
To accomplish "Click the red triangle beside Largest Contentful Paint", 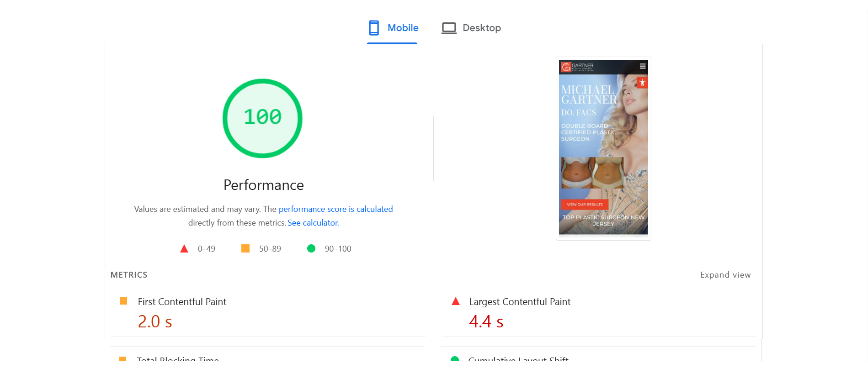I will coord(456,301).
